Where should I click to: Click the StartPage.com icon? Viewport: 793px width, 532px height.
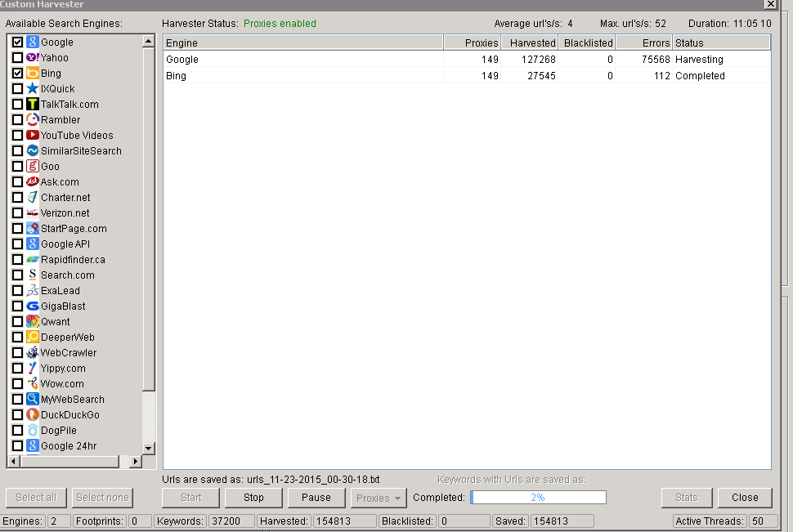pos(33,229)
